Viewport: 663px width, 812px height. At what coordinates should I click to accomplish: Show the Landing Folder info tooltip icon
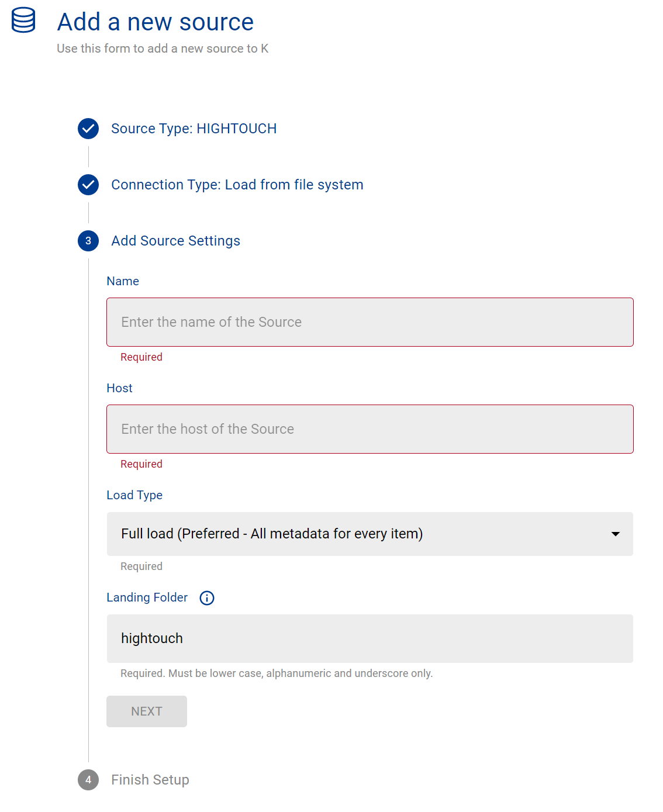point(207,598)
